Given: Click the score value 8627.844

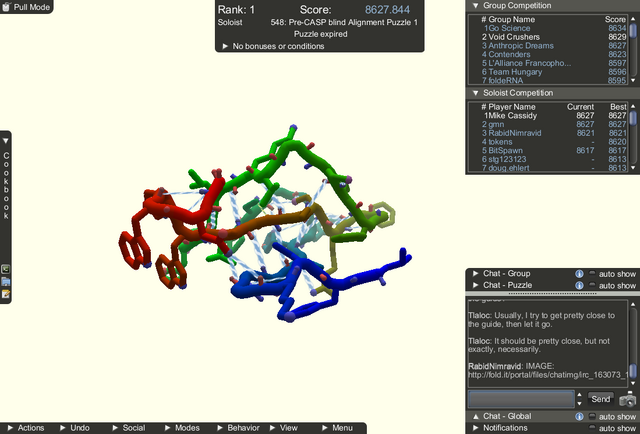Looking at the screenshot, I should [x=387, y=10].
